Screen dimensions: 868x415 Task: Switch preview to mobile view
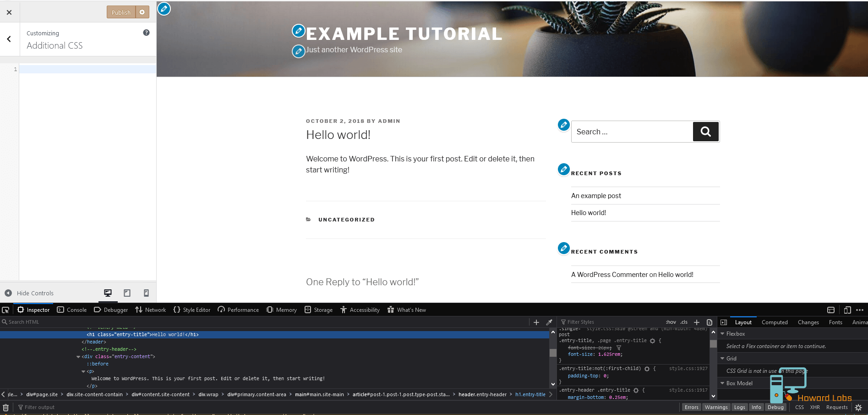[x=146, y=293]
